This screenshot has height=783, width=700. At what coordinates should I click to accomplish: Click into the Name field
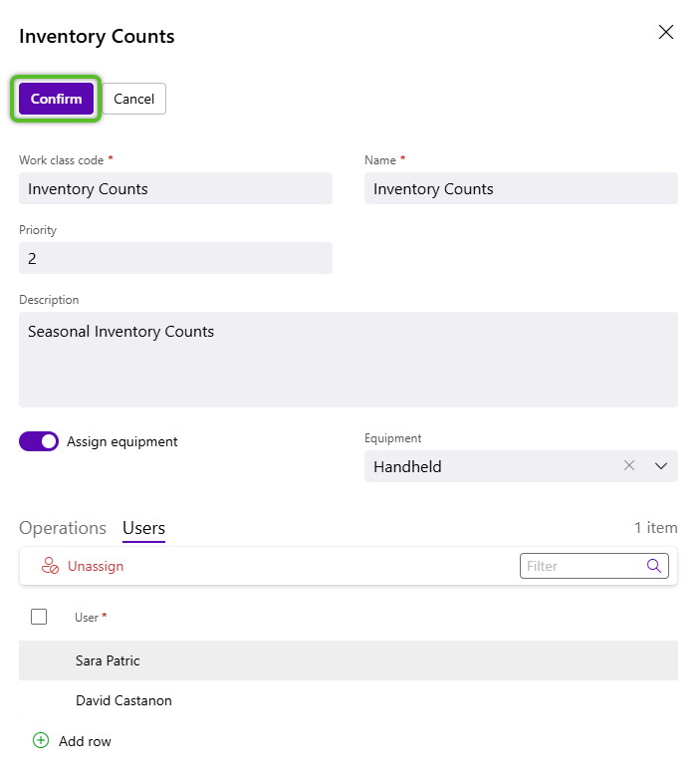(x=521, y=188)
